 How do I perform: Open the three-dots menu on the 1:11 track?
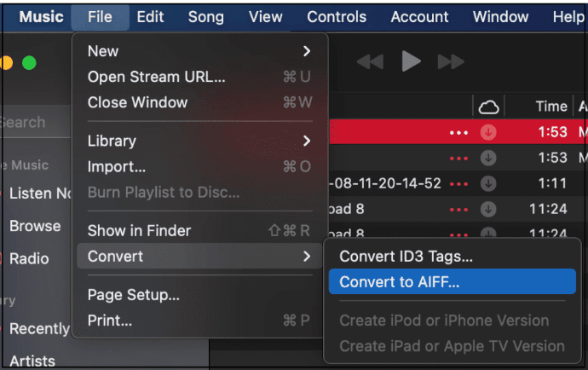click(x=459, y=183)
